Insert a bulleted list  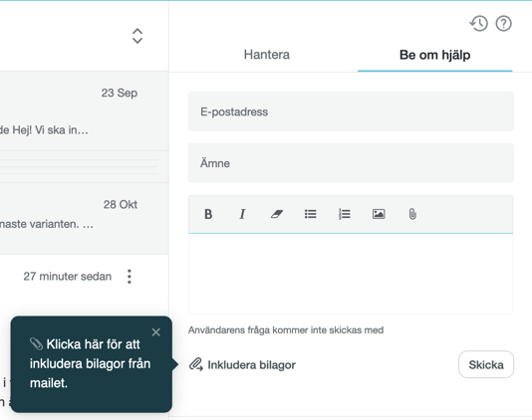[311, 214]
